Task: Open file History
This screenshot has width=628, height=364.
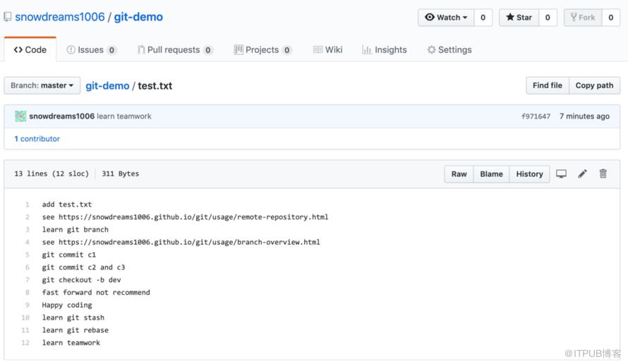Action: click(x=529, y=174)
